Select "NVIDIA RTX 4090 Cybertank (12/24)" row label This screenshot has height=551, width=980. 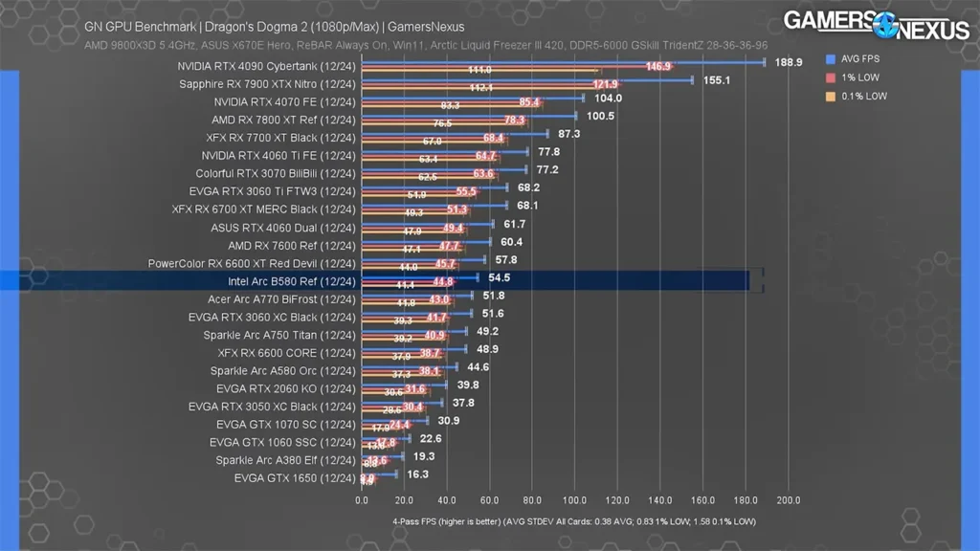click(x=266, y=66)
